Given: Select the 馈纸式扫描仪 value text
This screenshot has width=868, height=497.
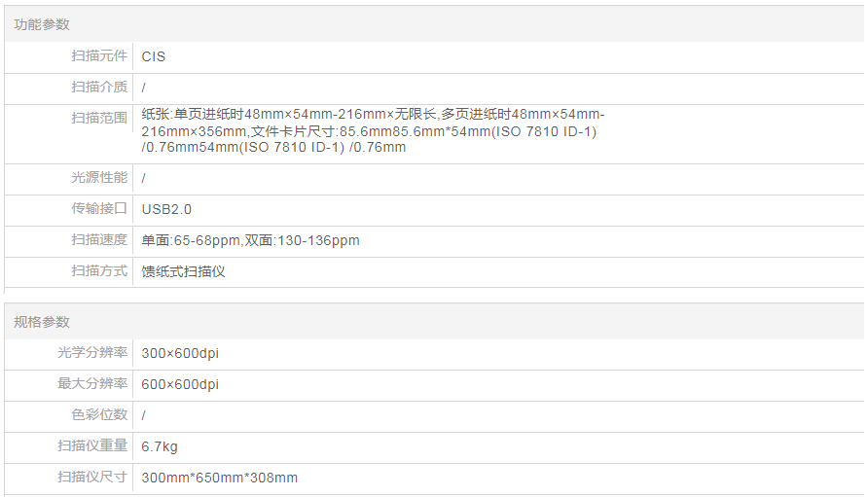Looking at the screenshot, I should [184, 271].
